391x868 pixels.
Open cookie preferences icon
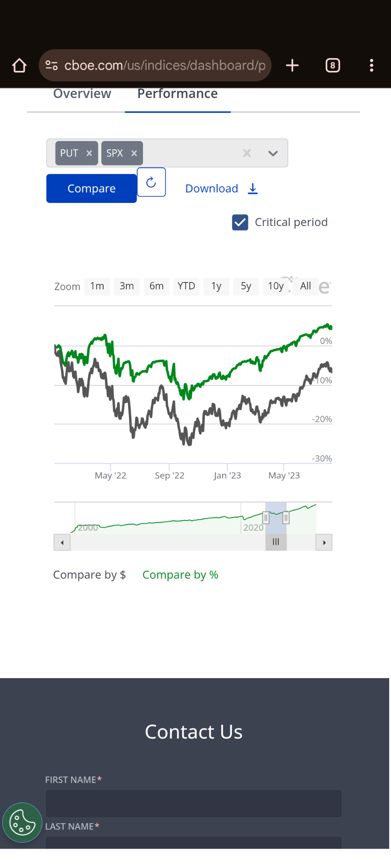click(22, 822)
